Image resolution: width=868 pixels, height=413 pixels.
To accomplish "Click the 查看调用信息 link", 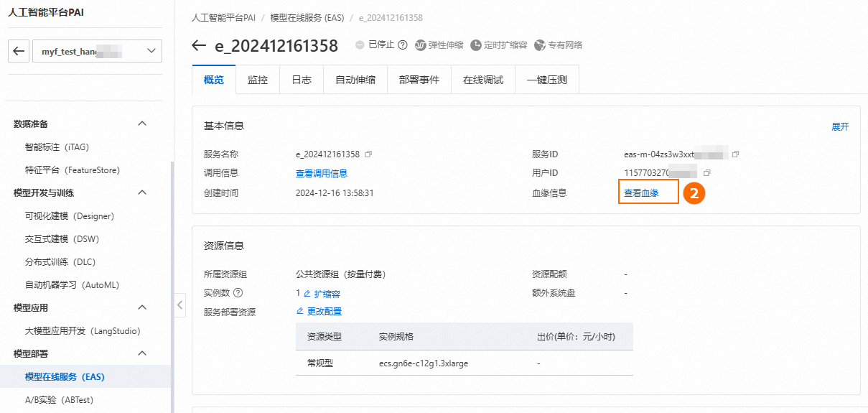I will click(x=322, y=173).
